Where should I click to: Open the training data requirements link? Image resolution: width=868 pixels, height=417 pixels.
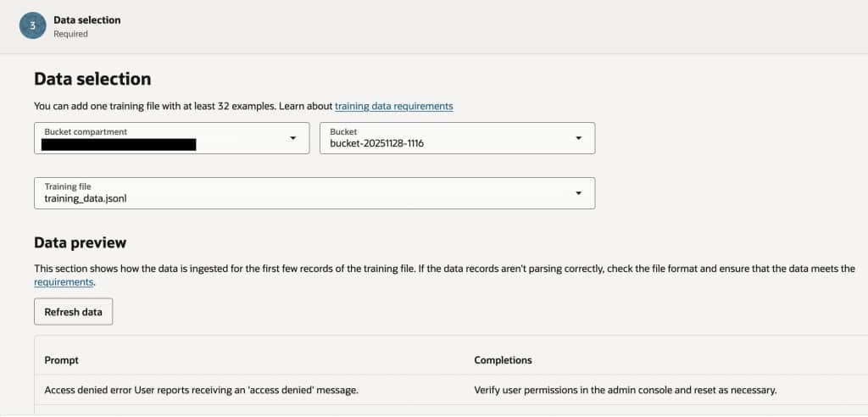click(393, 106)
